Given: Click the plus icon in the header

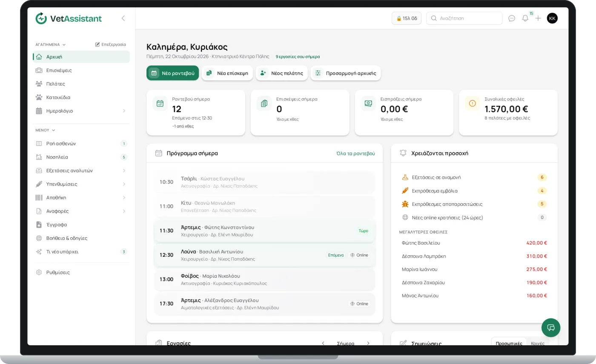Looking at the screenshot, I should coord(538,18).
